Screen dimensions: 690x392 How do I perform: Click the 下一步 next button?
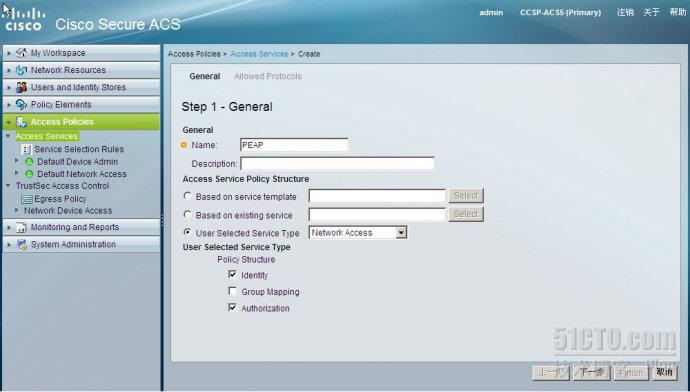(592, 373)
